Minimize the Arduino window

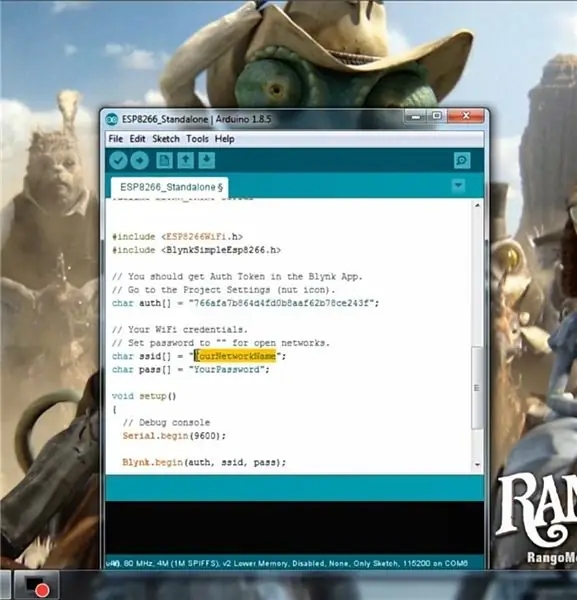tap(416, 116)
